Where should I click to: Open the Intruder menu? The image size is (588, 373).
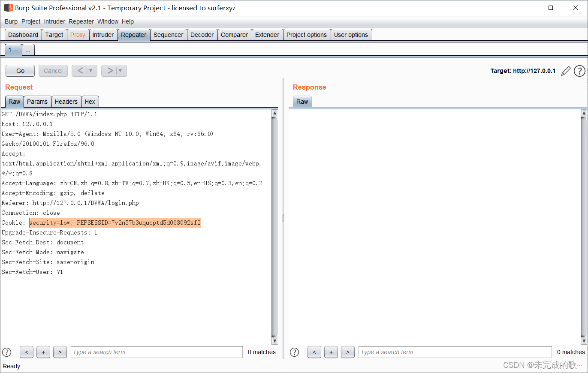(x=54, y=21)
